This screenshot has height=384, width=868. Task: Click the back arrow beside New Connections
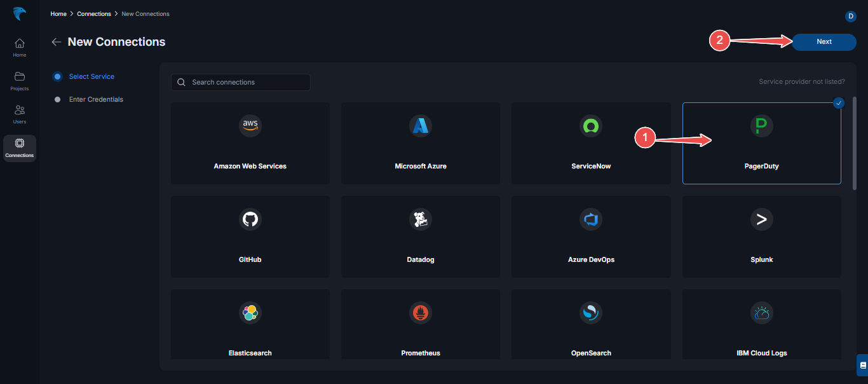[56, 41]
